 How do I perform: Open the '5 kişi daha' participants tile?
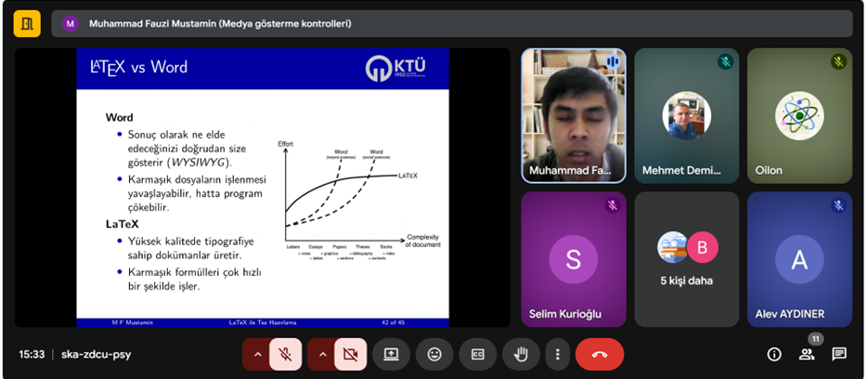(686, 259)
